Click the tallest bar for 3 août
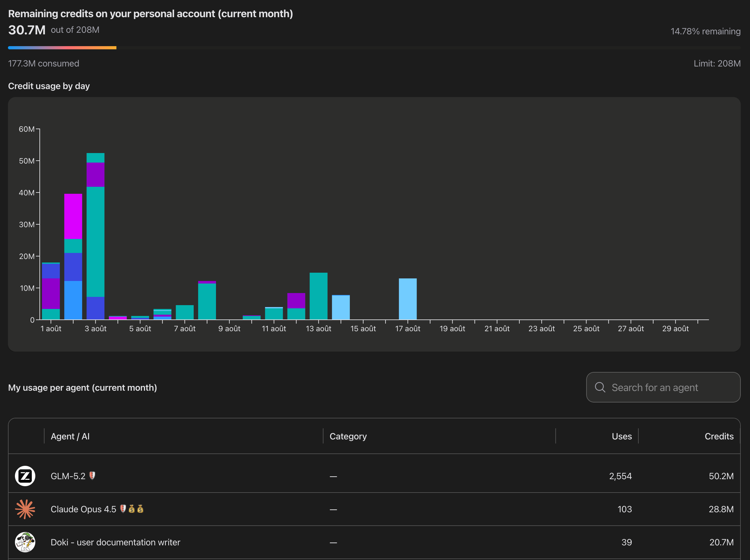 coord(95,236)
